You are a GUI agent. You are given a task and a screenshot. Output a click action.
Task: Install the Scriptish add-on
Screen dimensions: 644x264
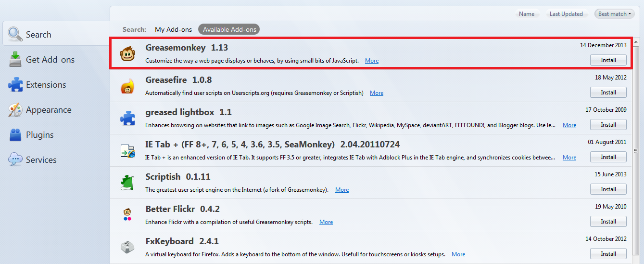click(x=608, y=189)
